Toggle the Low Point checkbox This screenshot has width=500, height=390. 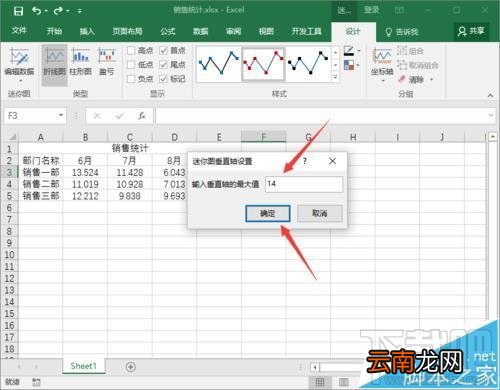click(131, 65)
